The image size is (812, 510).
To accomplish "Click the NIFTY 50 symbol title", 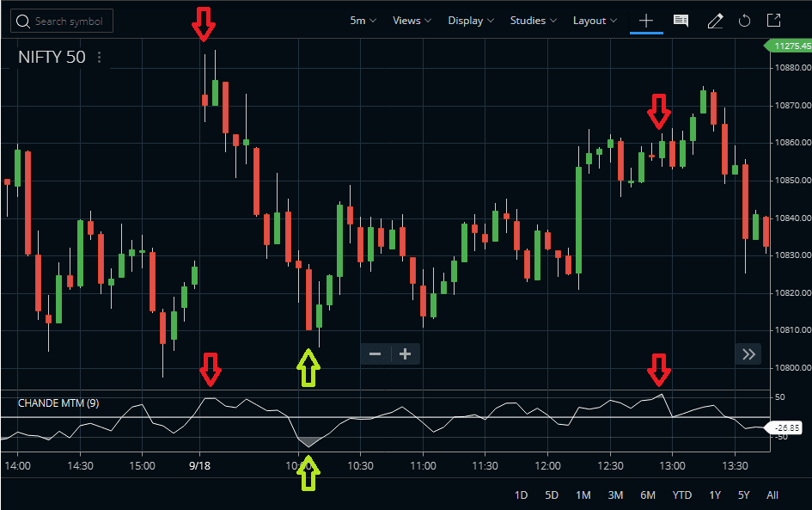I will (x=52, y=57).
